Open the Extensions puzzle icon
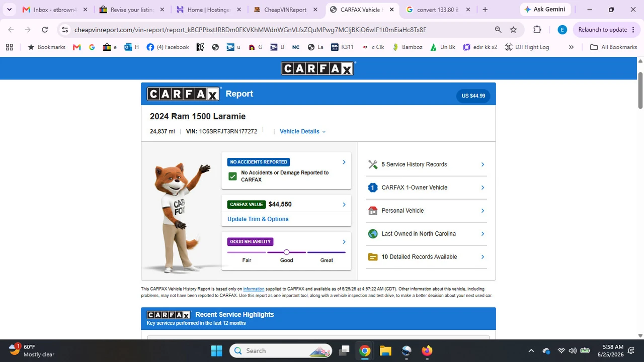The width and height of the screenshot is (644, 362). click(x=537, y=30)
